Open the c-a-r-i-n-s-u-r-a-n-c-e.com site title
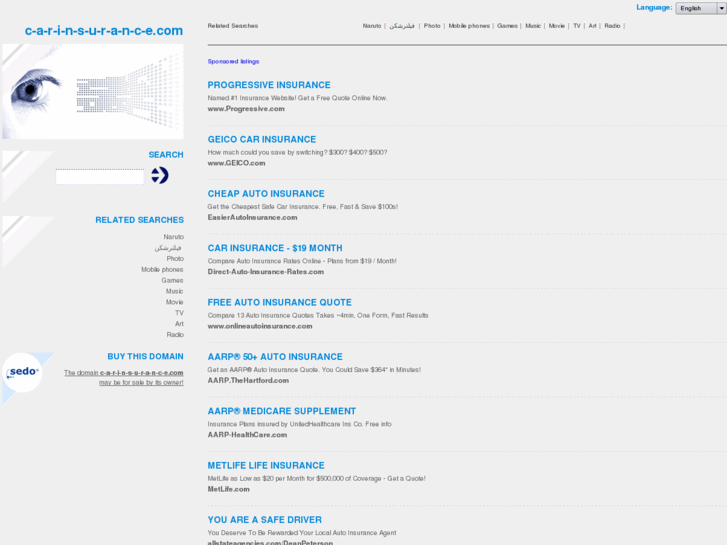727x545 pixels. pyautogui.click(x=104, y=31)
